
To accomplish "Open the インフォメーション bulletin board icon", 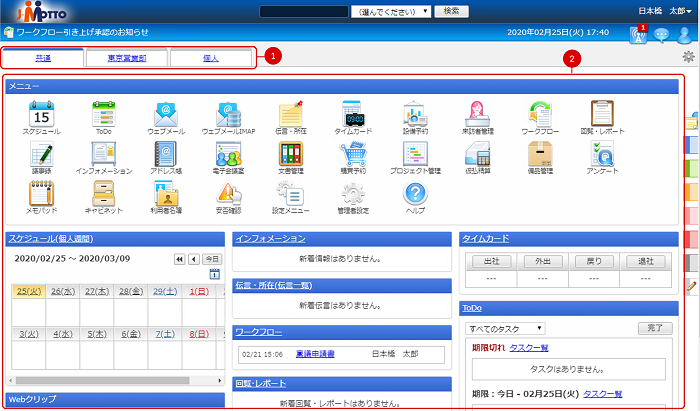I will [x=104, y=154].
